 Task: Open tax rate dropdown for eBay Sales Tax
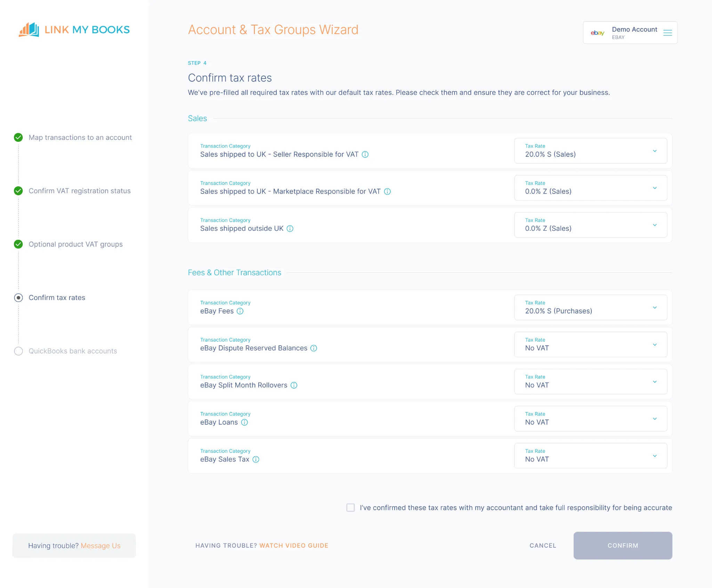click(x=590, y=456)
